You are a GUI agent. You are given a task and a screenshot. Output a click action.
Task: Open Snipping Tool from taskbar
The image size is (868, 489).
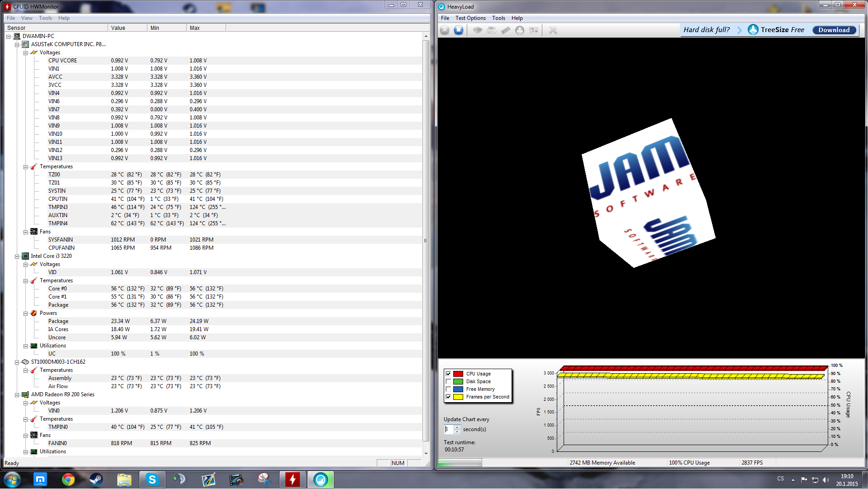[265, 480]
